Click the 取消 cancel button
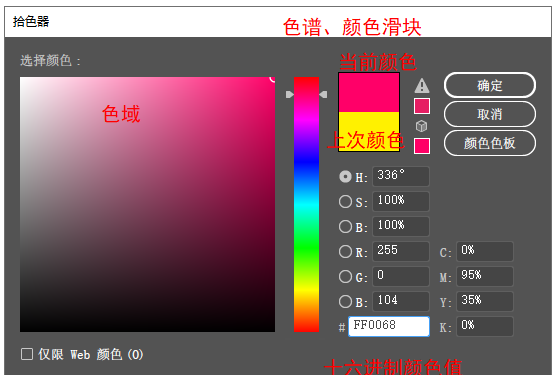Viewport: 558px width, 375px height. [x=490, y=114]
